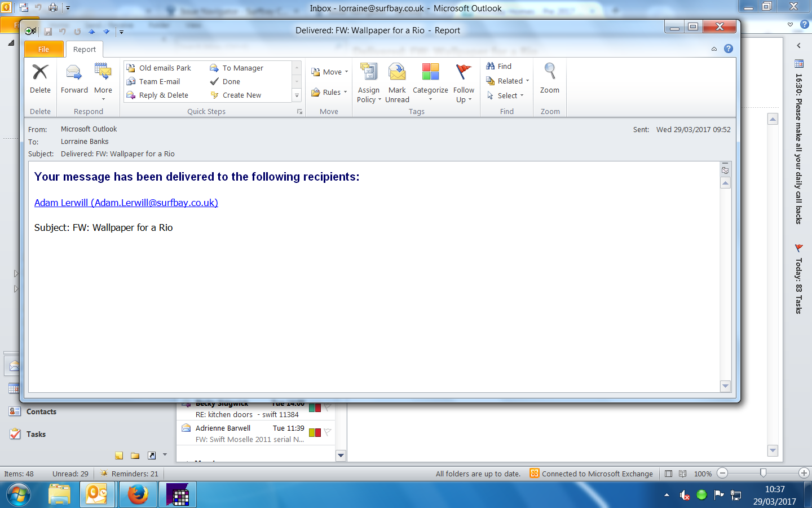Expand the To-Do Bar
Screen dimensions: 812x508
798,45
